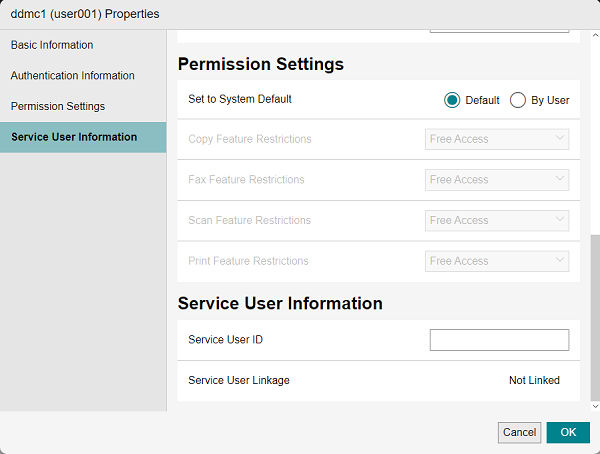Click the Service User ID input field
The width and height of the screenshot is (600, 454).
[x=499, y=340]
